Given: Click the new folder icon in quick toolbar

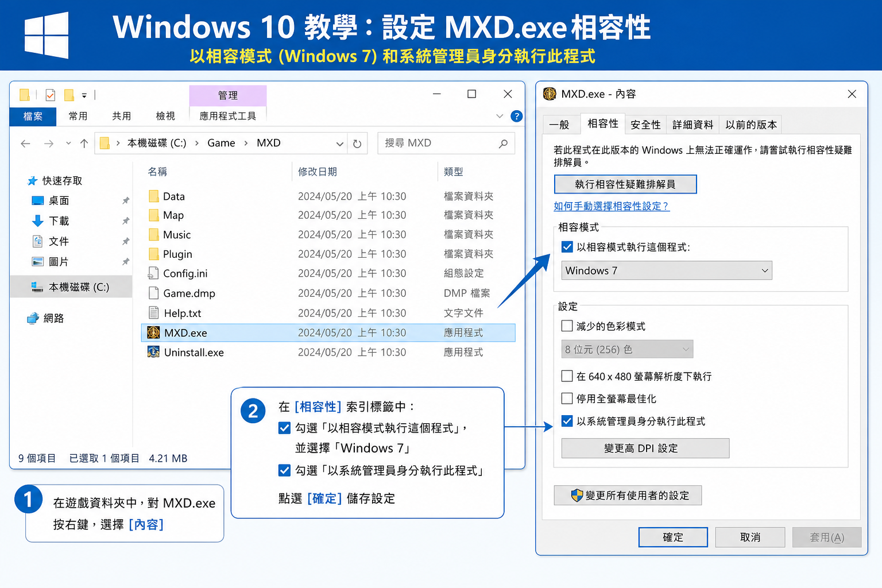Looking at the screenshot, I should [x=69, y=95].
